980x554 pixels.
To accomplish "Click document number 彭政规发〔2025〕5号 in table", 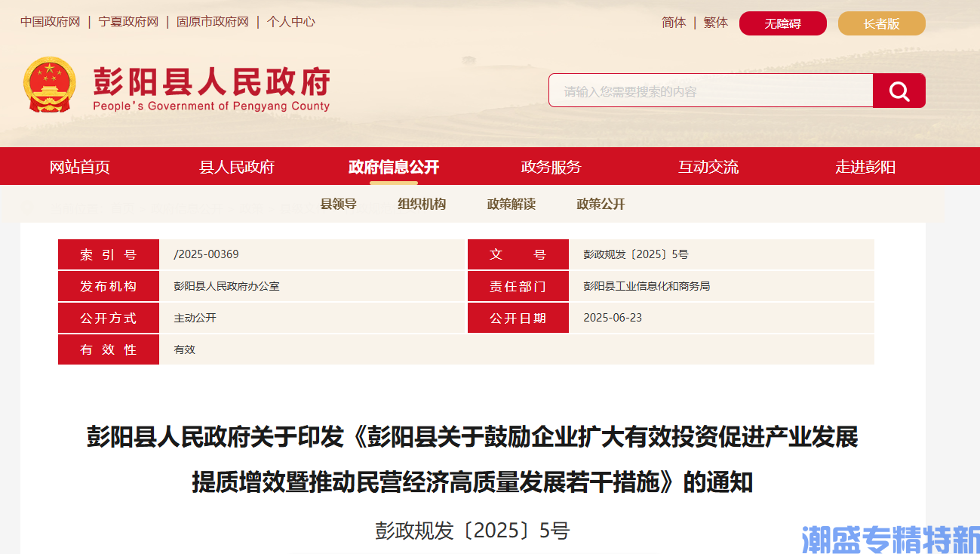I will (x=636, y=254).
